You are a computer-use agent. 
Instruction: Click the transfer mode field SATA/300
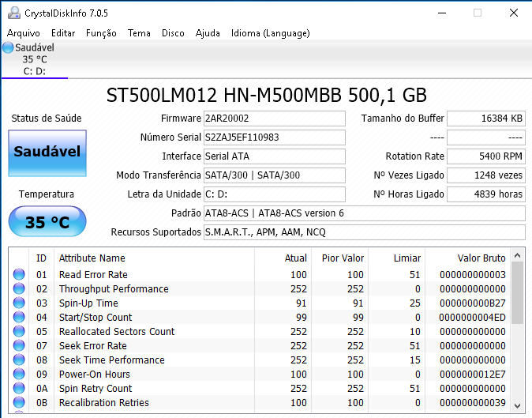(275, 175)
